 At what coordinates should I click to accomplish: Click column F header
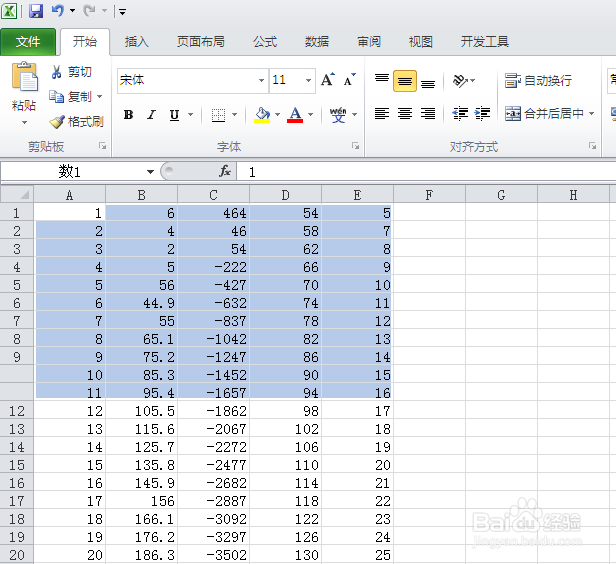pos(429,194)
